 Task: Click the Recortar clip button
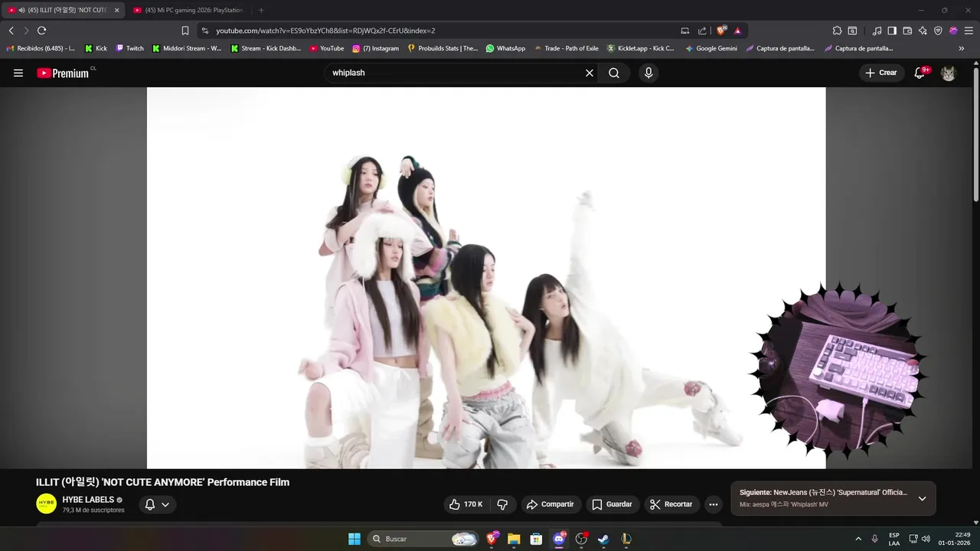(671, 504)
